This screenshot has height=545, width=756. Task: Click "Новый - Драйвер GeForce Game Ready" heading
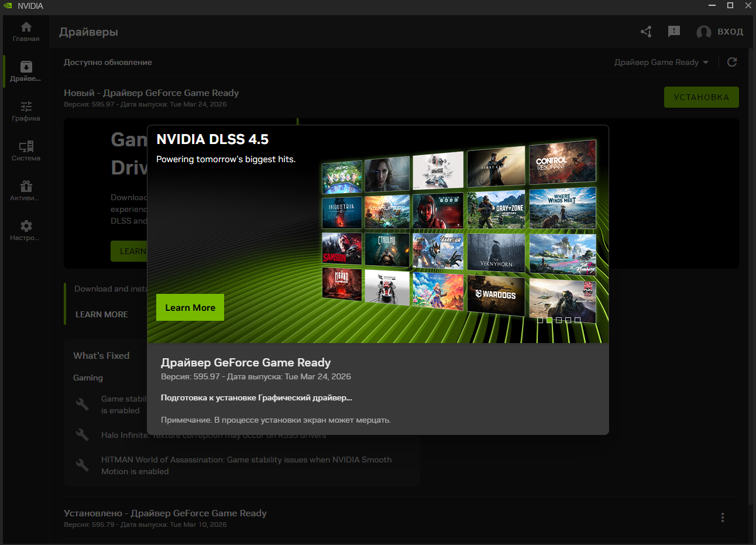pos(152,92)
